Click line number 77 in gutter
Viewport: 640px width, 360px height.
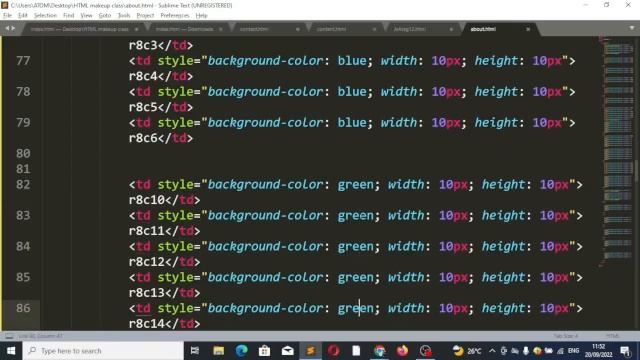[23, 61]
